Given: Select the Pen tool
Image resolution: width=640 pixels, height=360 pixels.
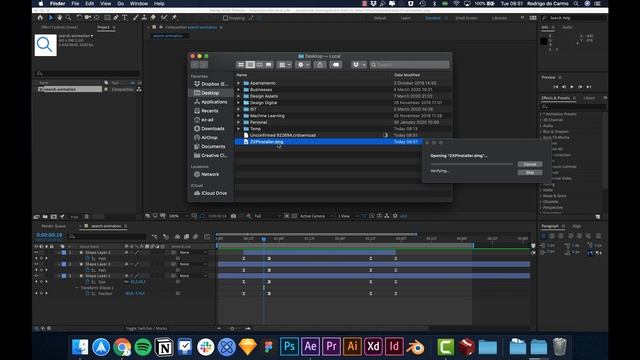Looking at the screenshot, I should [x=116, y=18].
